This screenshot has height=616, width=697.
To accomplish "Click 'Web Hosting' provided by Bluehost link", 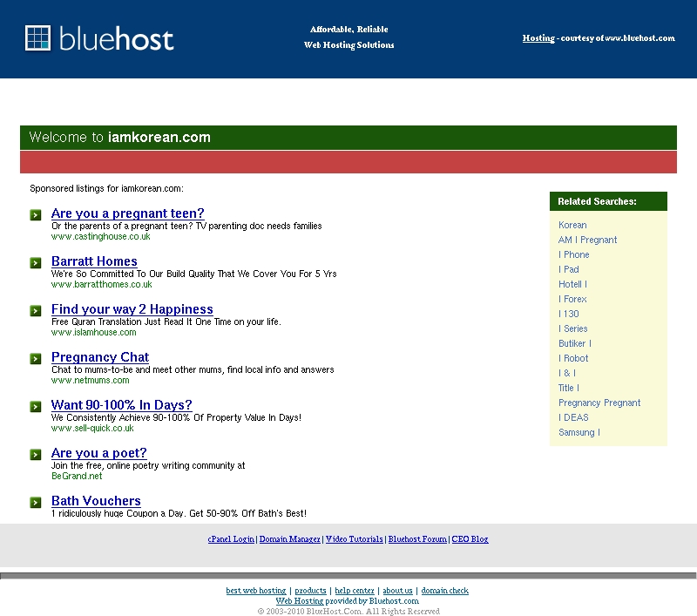I will 300,601.
